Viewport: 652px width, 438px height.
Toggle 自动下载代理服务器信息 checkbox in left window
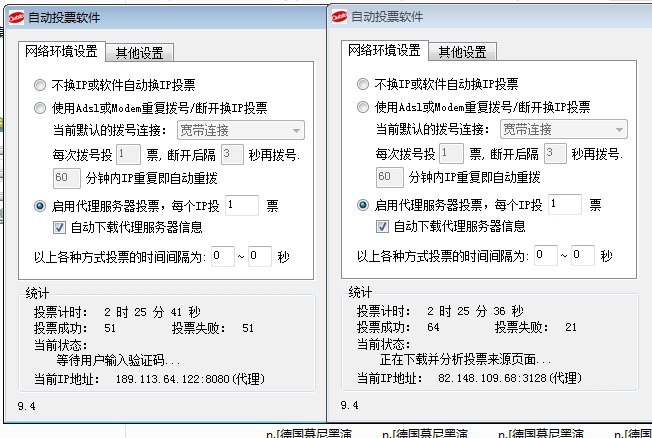59,227
